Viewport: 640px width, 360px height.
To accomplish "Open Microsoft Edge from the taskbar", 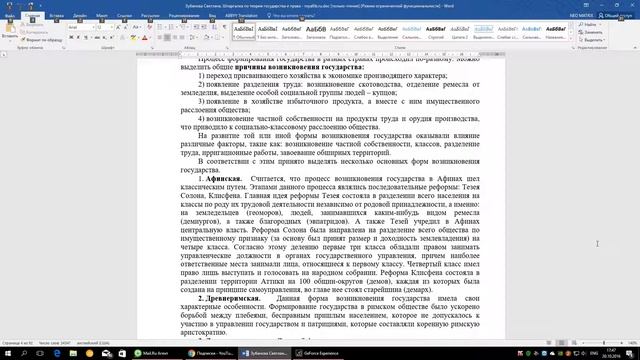I will [57, 353].
